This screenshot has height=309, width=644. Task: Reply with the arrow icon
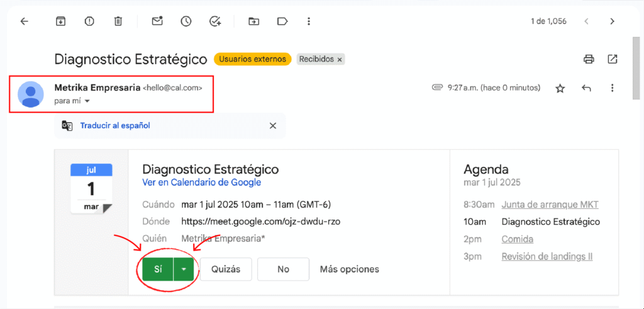(586, 88)
